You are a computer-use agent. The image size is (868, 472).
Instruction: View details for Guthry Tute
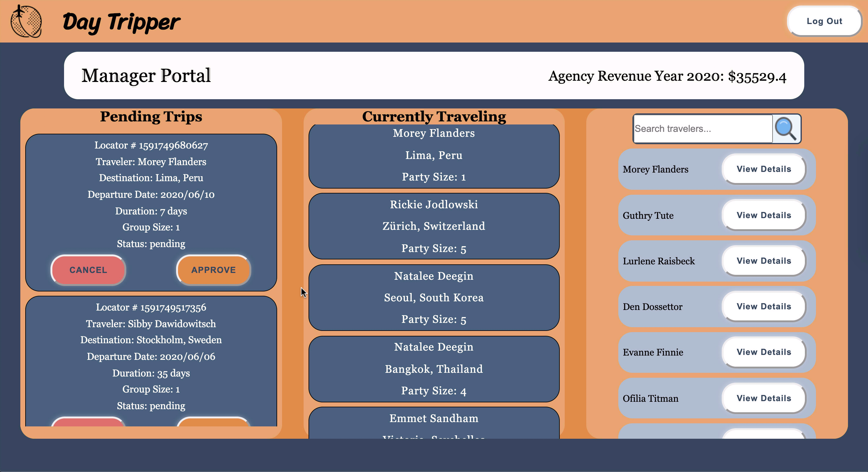pyautogui.click(x=764, y=215)
